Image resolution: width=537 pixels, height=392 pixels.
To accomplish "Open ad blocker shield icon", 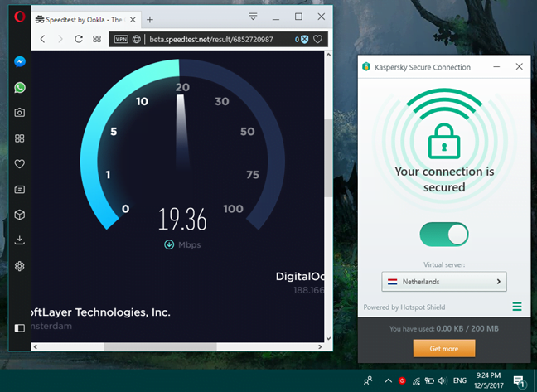I will (304, 40).
